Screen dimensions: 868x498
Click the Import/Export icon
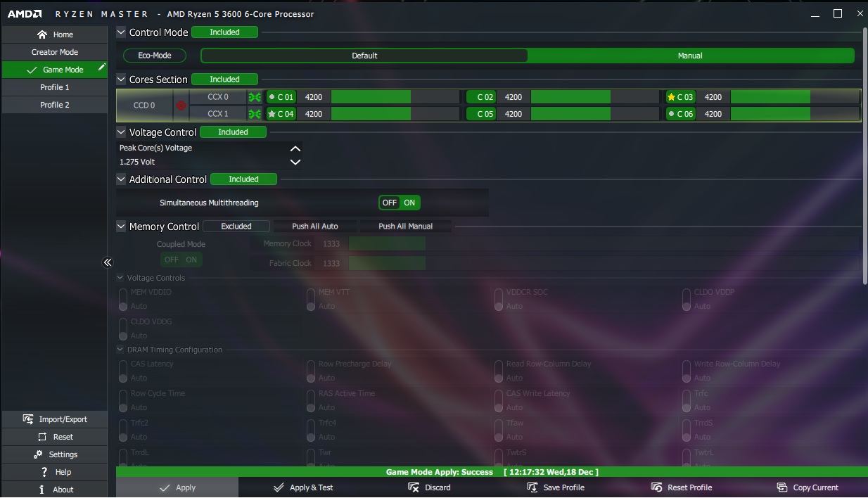point(28,419)
